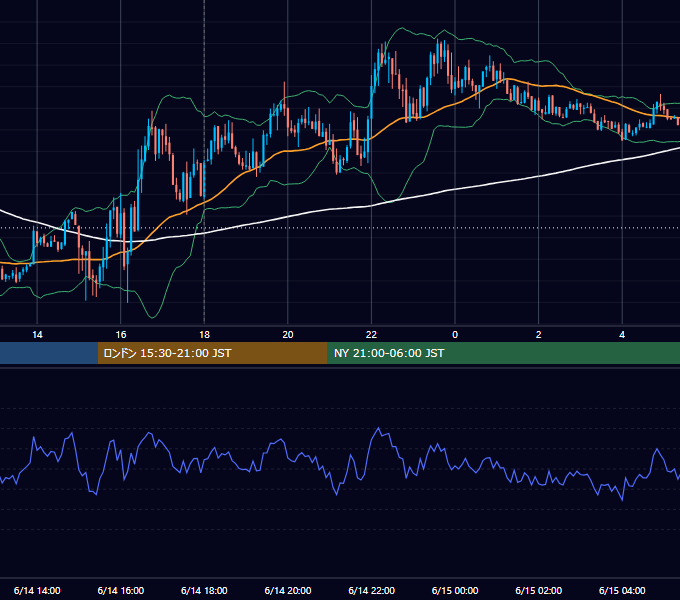
Task: Click the 6/15 00:00 date label
Action: tap(455, 590)
